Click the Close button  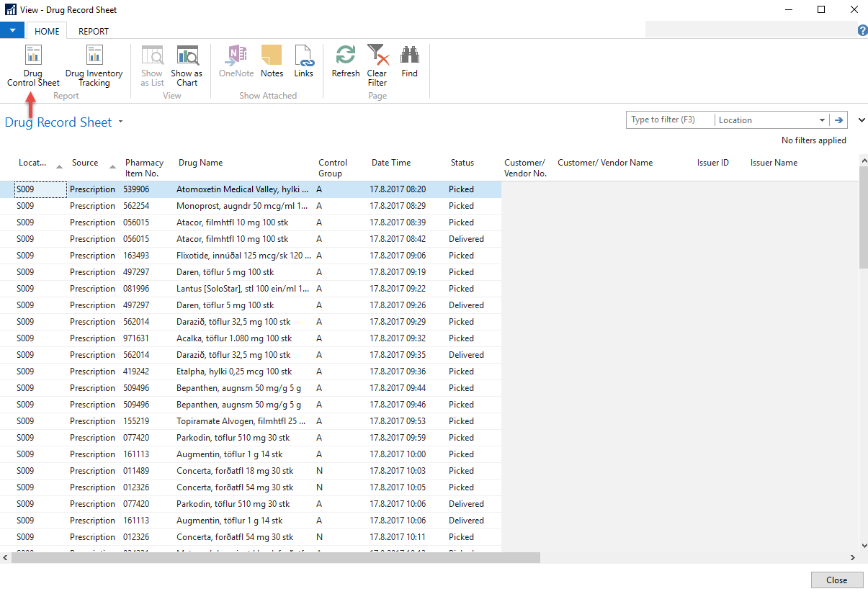pyautogui.click(x=836, y=580)
